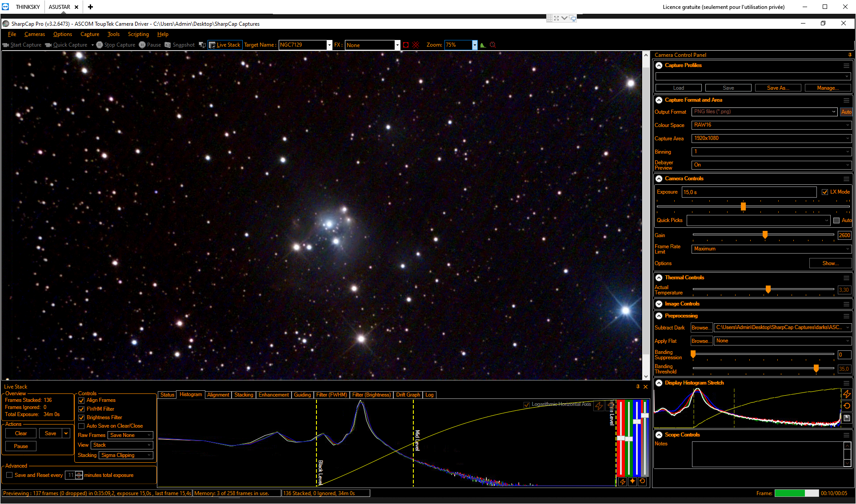Image resolution: width=856 pixels, height=504 pixels.
Task: Enable Auto Save on Clear/Close
Action: 81,426
